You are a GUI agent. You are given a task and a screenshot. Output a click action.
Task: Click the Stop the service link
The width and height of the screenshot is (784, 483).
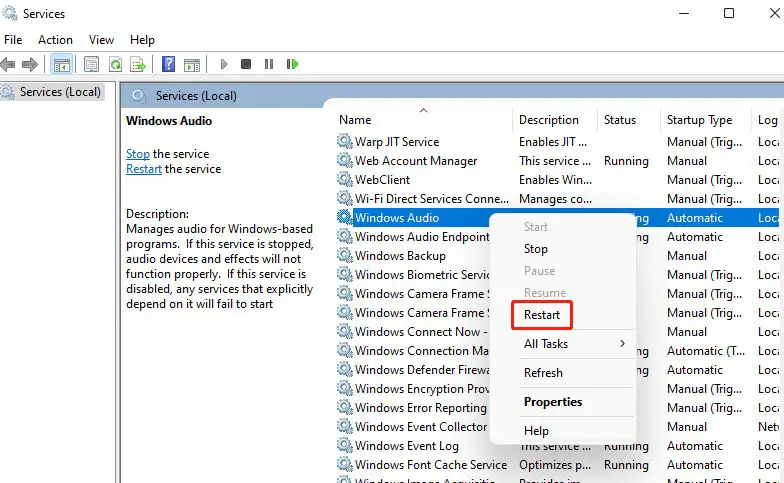point(138,154)
